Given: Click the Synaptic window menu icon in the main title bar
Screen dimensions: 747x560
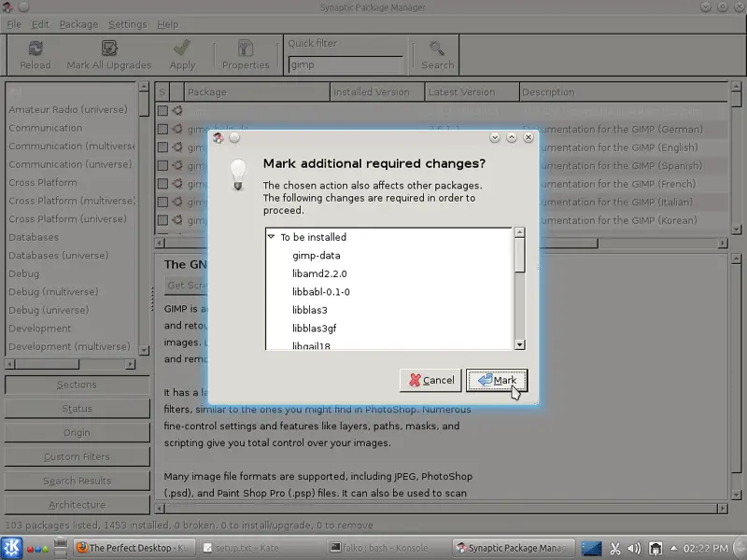Looking at the screenshot, I should tap(7, 7).
